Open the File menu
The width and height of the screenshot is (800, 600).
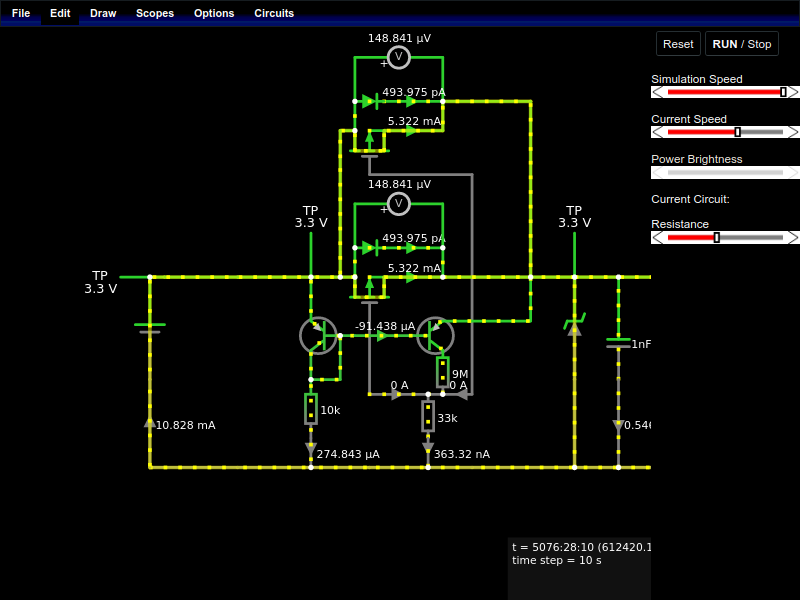point(21,13)
